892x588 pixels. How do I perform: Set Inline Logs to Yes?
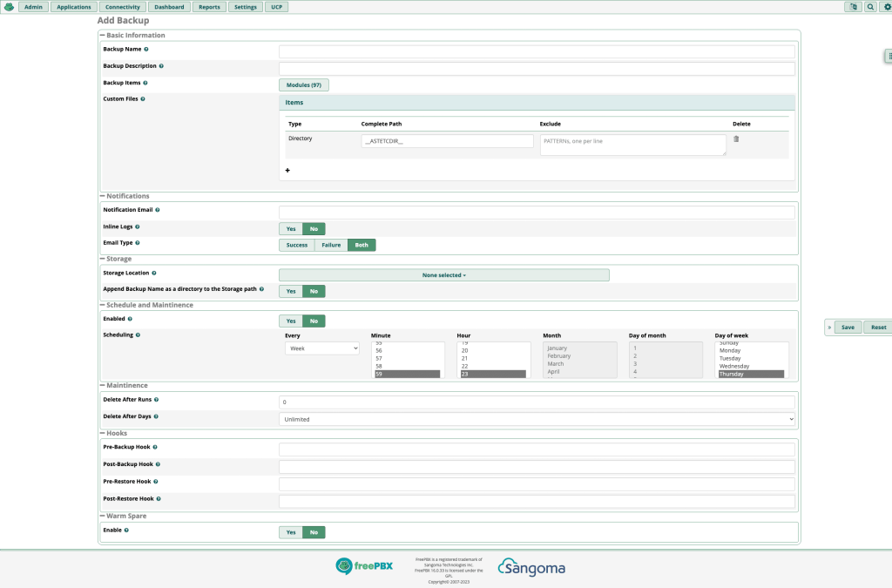pyautogui.click(x=291, y=229)
